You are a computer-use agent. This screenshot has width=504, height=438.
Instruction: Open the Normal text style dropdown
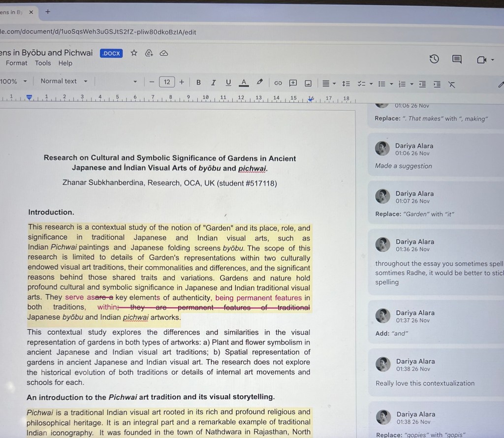[63, 81]
